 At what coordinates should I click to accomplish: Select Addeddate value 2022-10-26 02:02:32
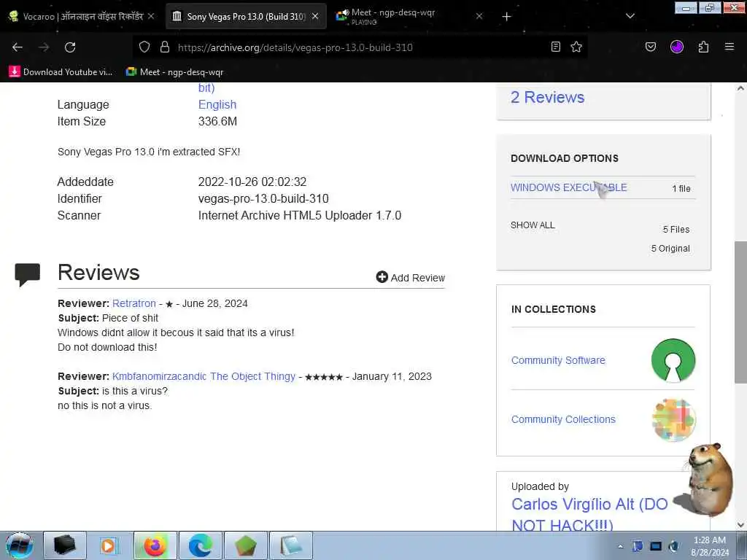pos(252,182)
